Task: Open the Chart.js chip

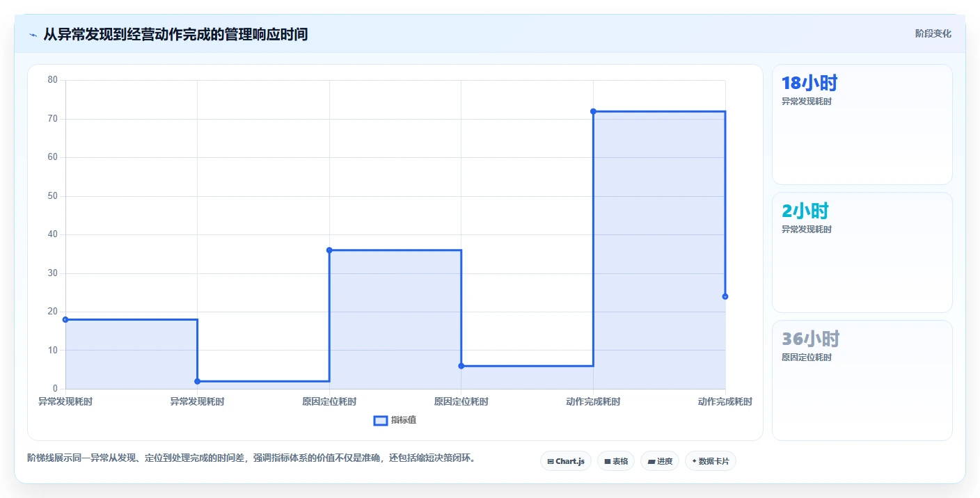Action: (x=565, y=461)
